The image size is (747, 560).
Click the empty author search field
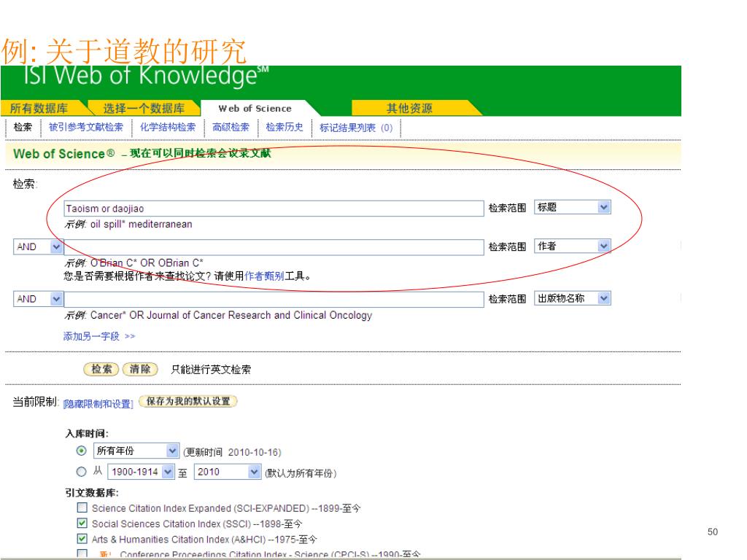click(274, 247)
